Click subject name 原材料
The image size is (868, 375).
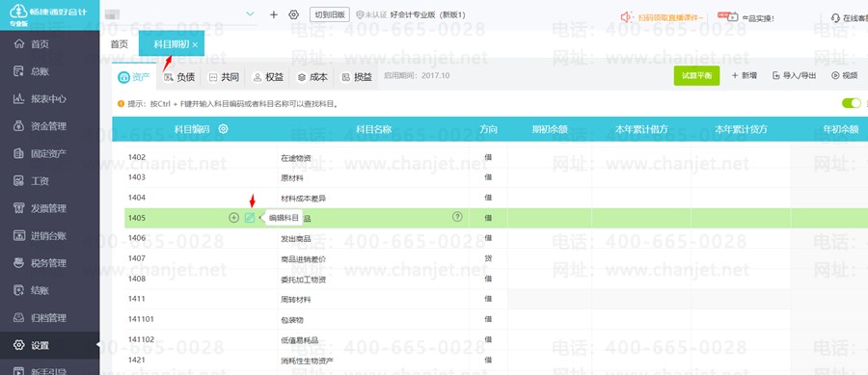point(292,178)
